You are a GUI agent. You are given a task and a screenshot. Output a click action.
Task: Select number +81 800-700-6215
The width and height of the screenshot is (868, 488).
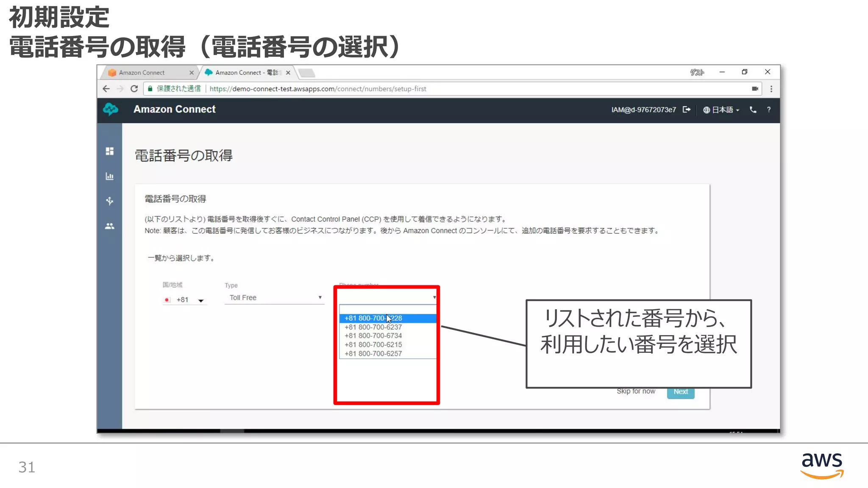(387, 344)
